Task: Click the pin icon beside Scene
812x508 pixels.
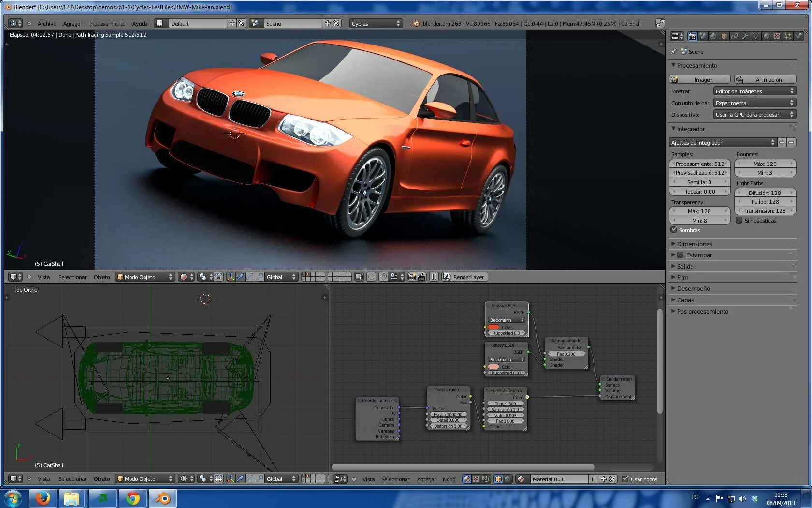Action: [674, 52]
